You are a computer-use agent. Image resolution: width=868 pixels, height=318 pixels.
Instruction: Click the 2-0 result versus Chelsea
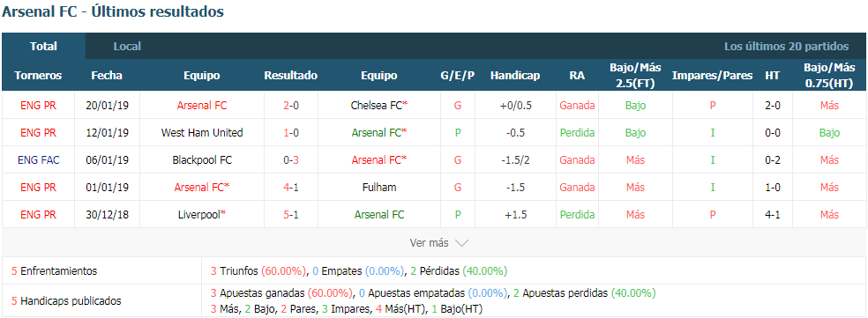click(x=291, y=106)
